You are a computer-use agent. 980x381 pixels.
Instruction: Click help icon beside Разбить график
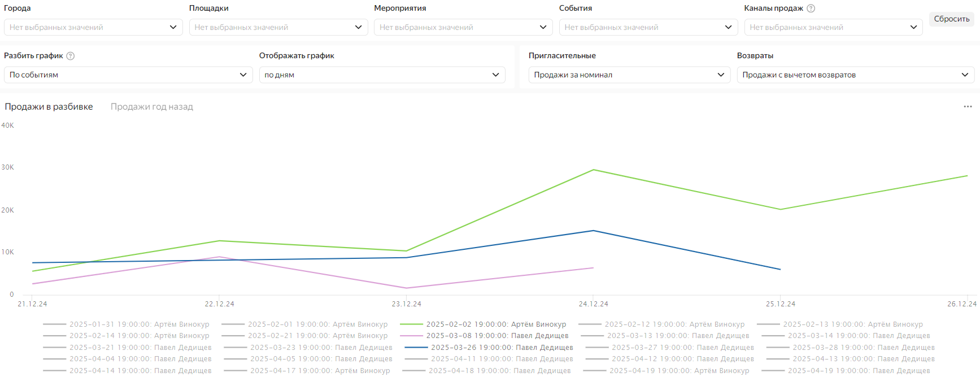(71, 56)
